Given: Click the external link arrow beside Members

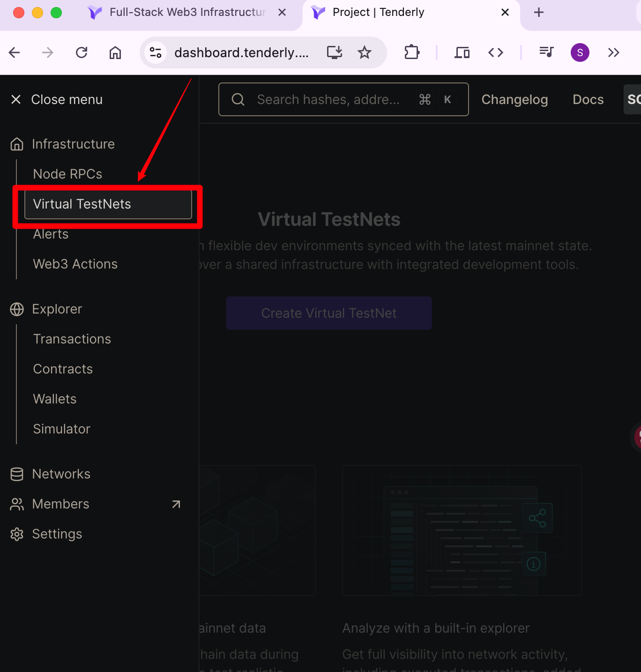Looking at the screenshot, I should [x=176, y=504].
